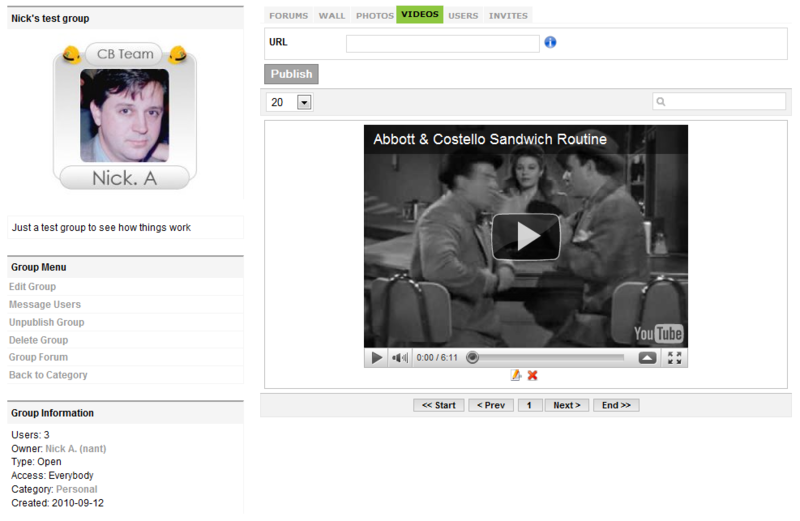Click the video progress seek bar
This screenshot has height=521, width=800.
click(546, 358)
